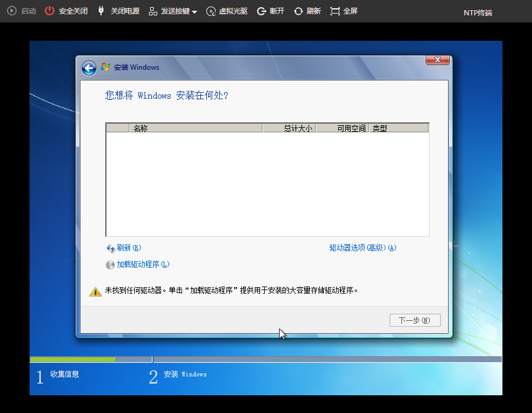Click the disc icon beside 加载驱动程序
532x413 pixels.
[110, 265]
